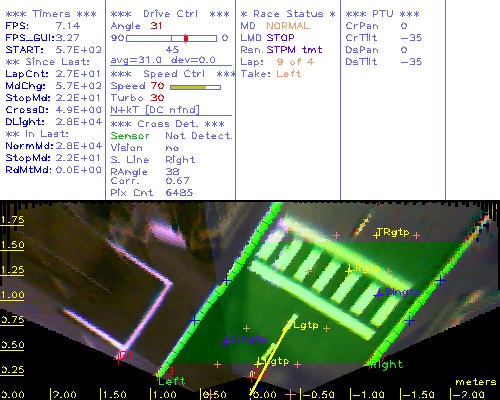Click the Drive Ctrl section header
The height and width of the screenshot is (400, 500).
(170, 14)
